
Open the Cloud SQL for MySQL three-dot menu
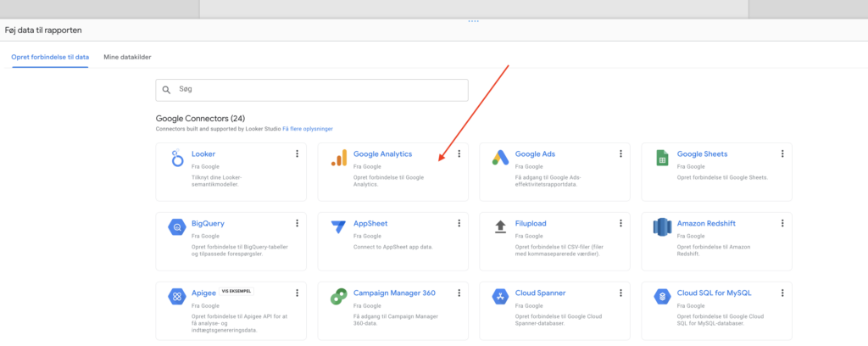coord(782,293)
